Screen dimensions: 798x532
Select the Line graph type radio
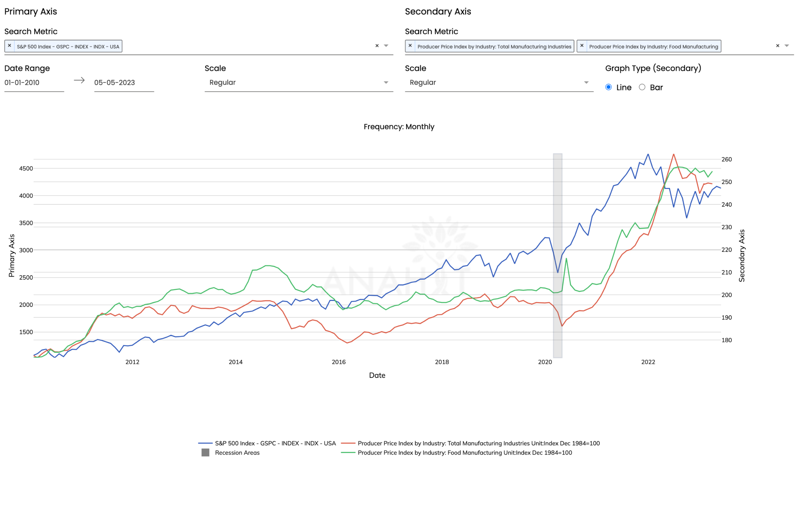609,87
